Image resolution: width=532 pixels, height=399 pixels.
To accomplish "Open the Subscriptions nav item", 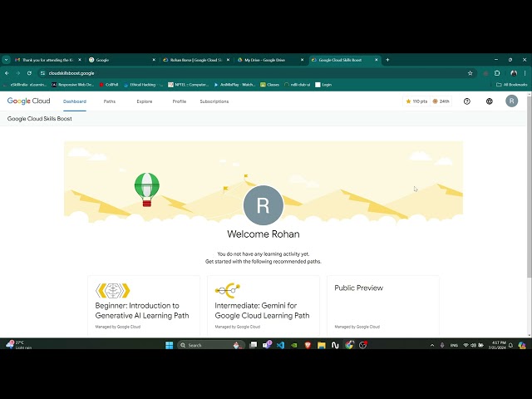I will click(x=214, y=101).
